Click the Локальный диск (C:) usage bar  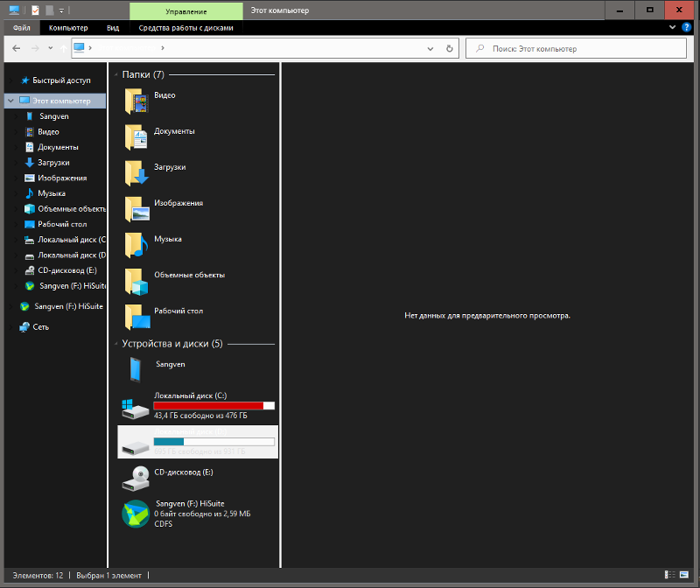(213, 406)
